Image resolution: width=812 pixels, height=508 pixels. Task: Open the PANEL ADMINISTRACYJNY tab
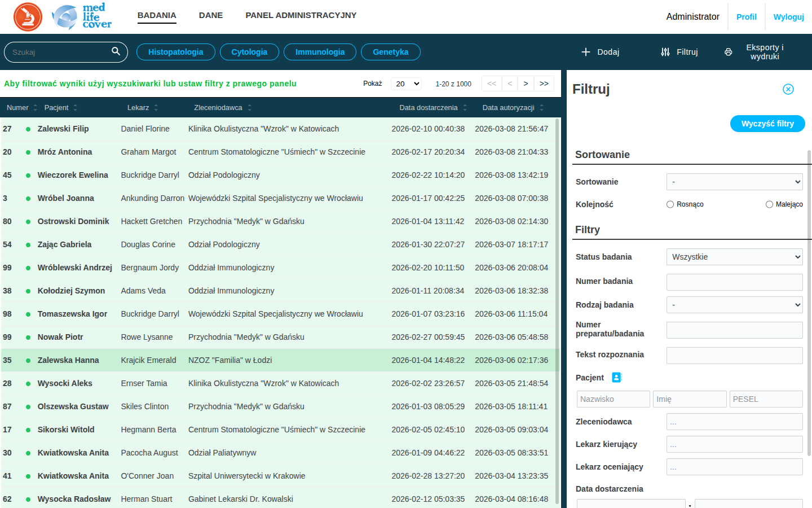[x=301, y=15]
